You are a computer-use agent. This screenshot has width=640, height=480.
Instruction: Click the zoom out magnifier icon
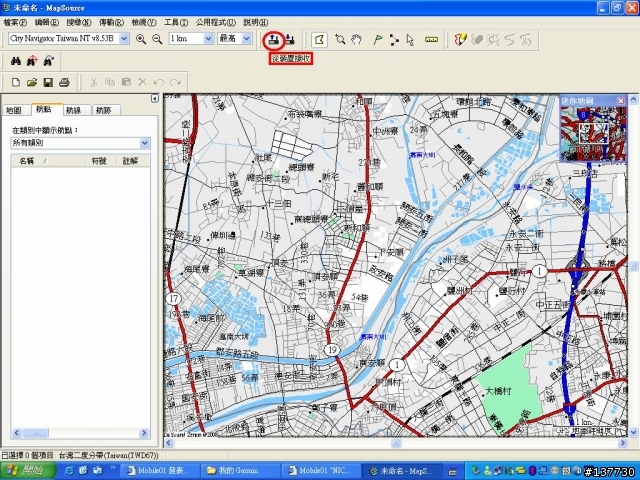157,39
